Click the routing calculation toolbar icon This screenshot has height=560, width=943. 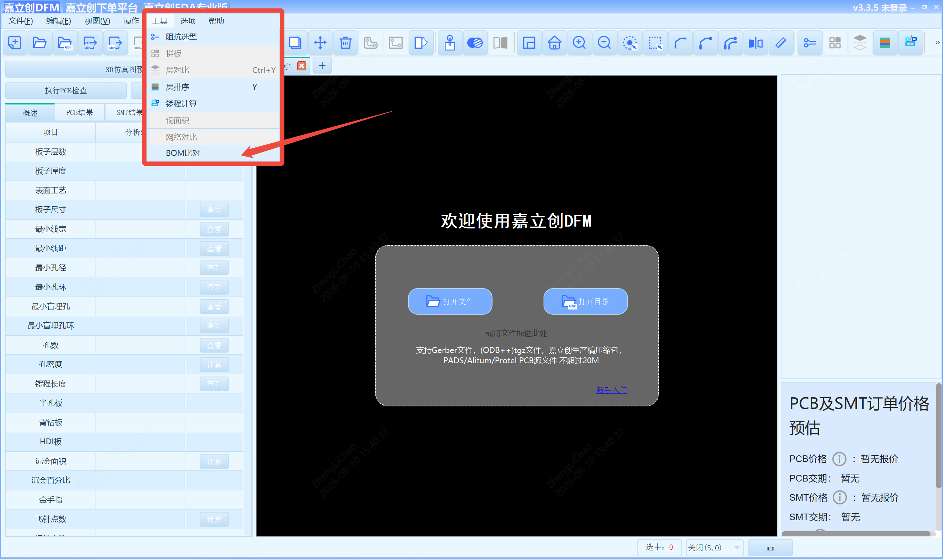tap(911, 43)
